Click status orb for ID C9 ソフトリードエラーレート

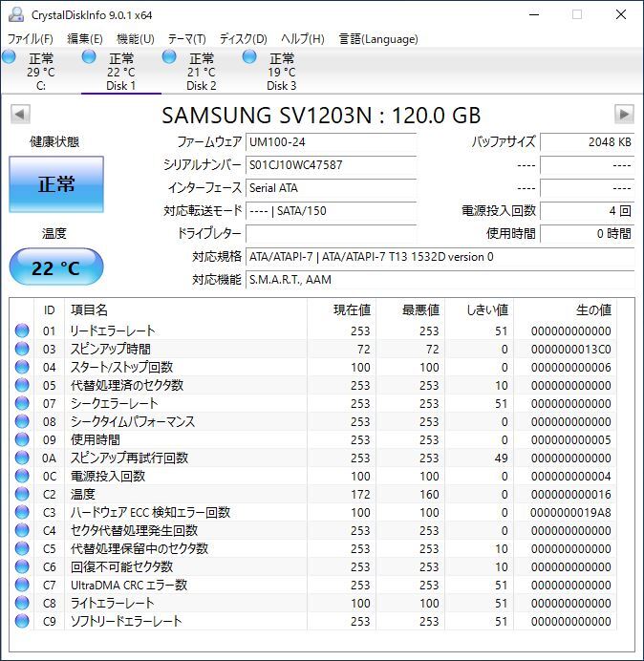click(22, 621)
